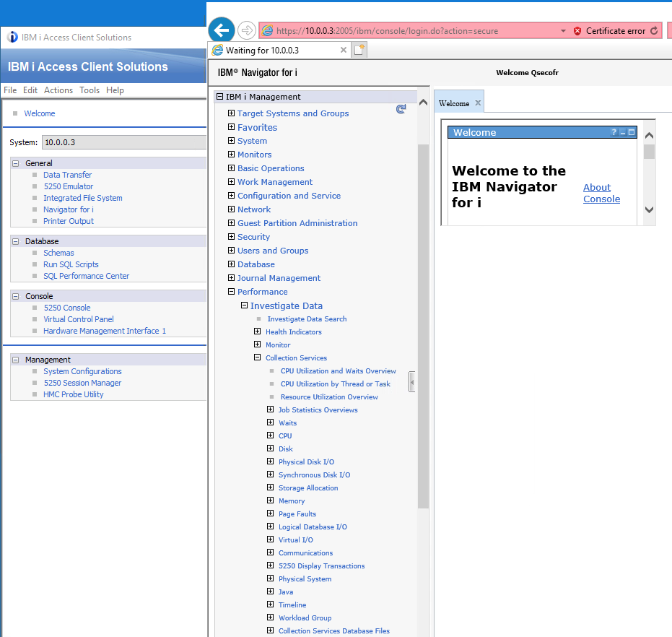The image size is (672, 637).
Task: Collapse the Console section in Access Client
Action: click(x=16, y=296)
